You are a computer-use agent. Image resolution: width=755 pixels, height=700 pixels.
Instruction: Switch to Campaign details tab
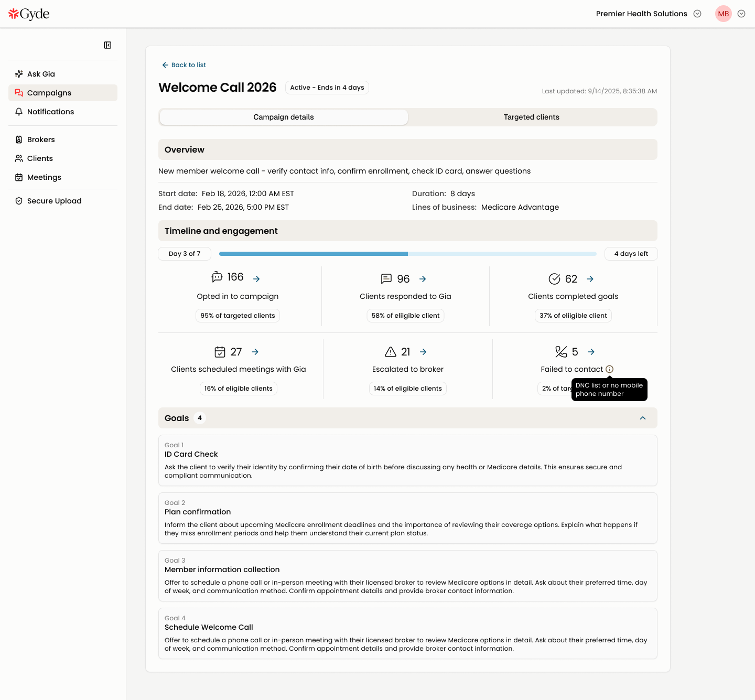point(284,117)
